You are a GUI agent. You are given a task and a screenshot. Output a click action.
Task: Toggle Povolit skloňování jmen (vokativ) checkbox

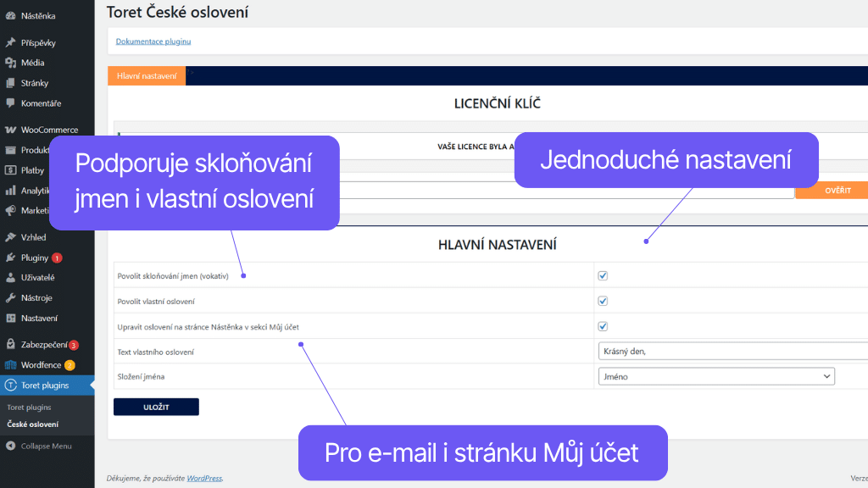point(603,275)
